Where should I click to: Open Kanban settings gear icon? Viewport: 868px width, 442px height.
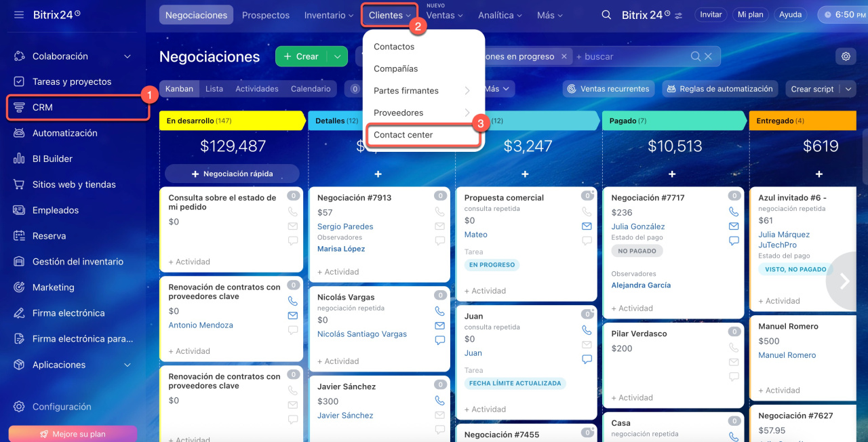[846, 56]
